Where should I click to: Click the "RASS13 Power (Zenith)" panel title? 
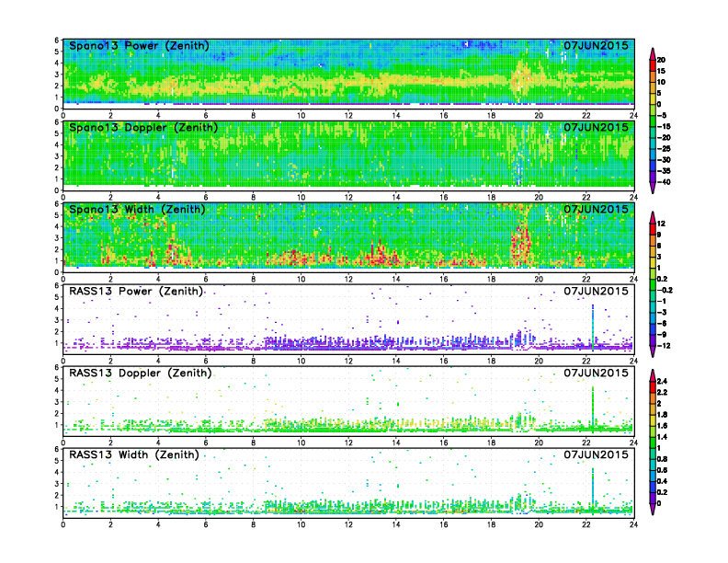point(136,292)
